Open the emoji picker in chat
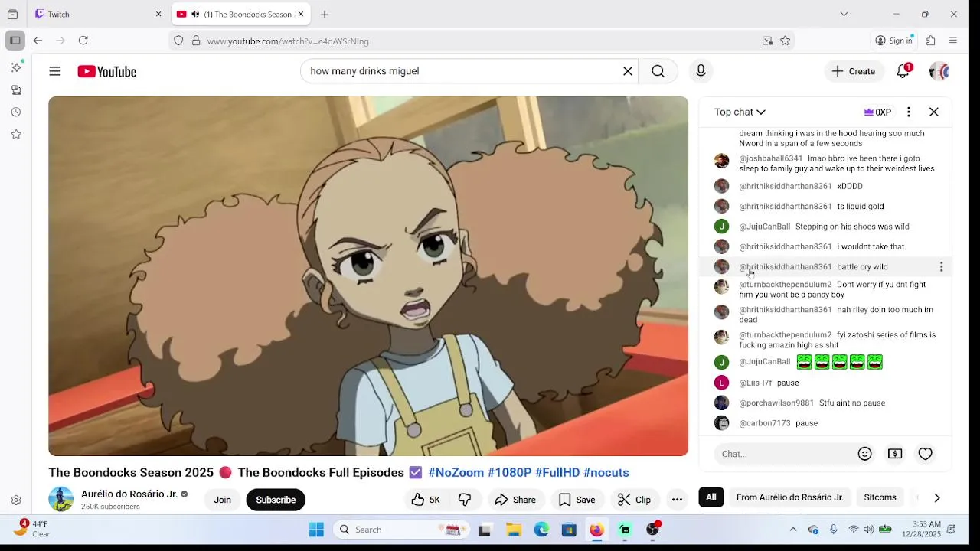 [865, 454]
